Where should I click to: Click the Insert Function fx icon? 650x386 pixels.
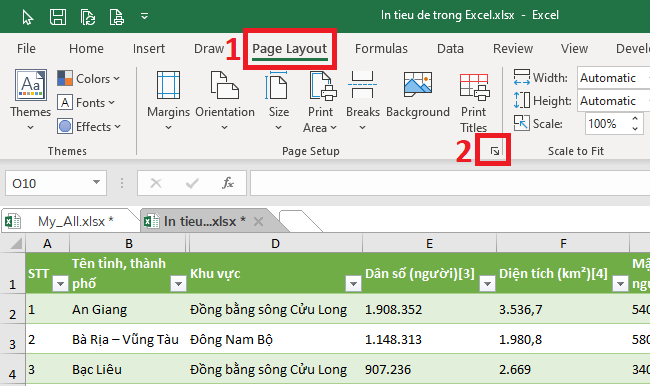pyautogui.click(x=228, y=183)
